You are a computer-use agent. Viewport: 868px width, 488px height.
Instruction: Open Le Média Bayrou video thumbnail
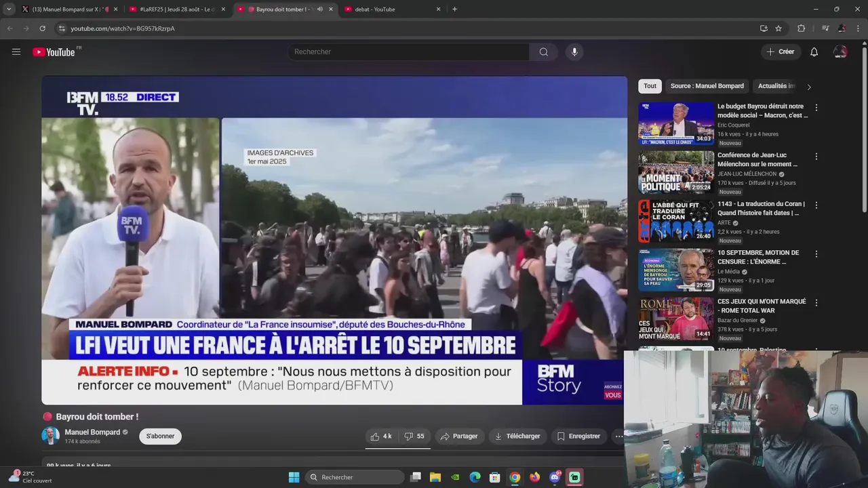(x=676, y=270)
